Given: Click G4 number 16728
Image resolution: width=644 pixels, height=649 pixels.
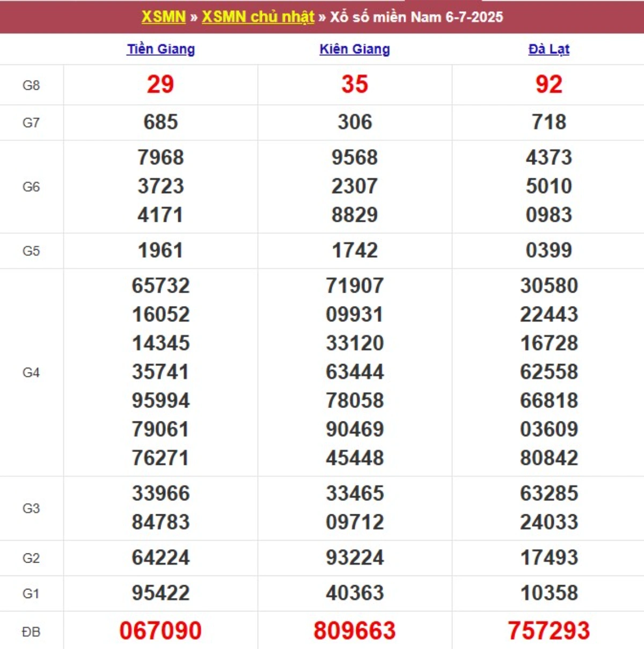Looking at the screenshot, I should (549, 343).
